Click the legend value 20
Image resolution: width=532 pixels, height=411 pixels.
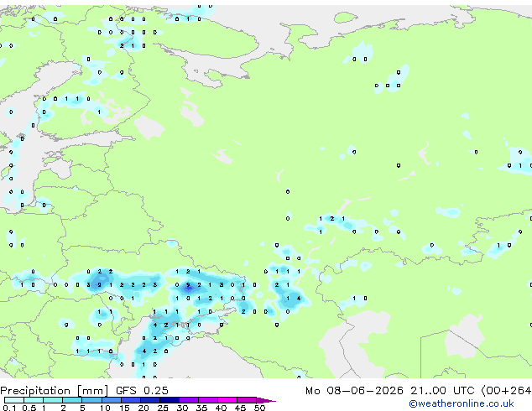(x=143, y=408)
